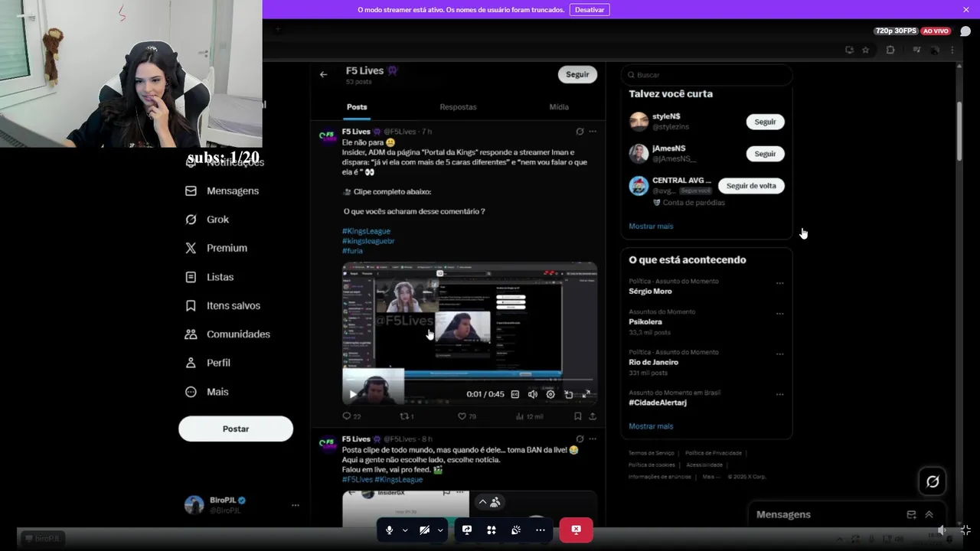Go back with the profile back arrow
This screenshot has height=551, width=980.
[323, 74]
